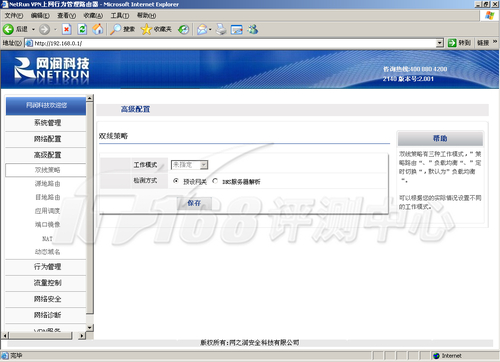
Task: Click the sidebar scroll-right arrow
Action: pyautogui.click(x=82, y=336)
